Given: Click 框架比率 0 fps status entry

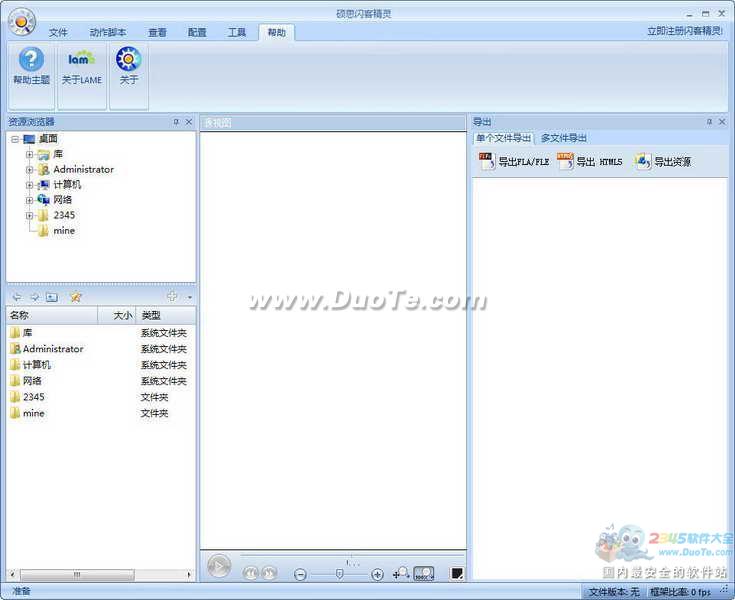Looking at the screenshot, I should 680,592.
